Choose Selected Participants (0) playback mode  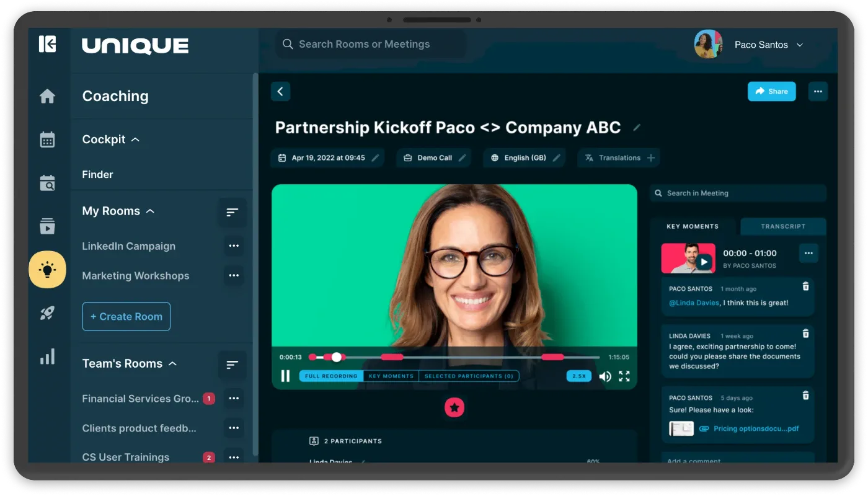[x=469, y=376]
